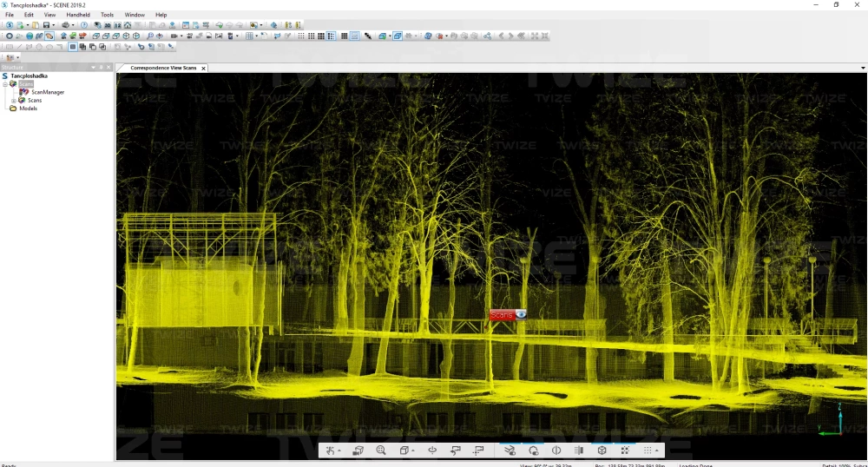Click the Help question mark toolbar icon
Image resolution: width=868 pixels, height=467 pixels.
coord(84,25)
